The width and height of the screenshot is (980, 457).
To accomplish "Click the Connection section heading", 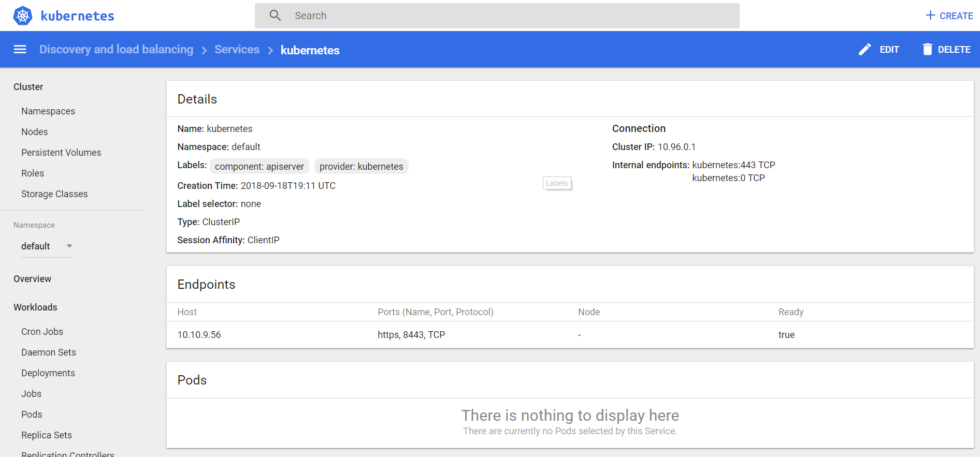I will pos(639,128).
